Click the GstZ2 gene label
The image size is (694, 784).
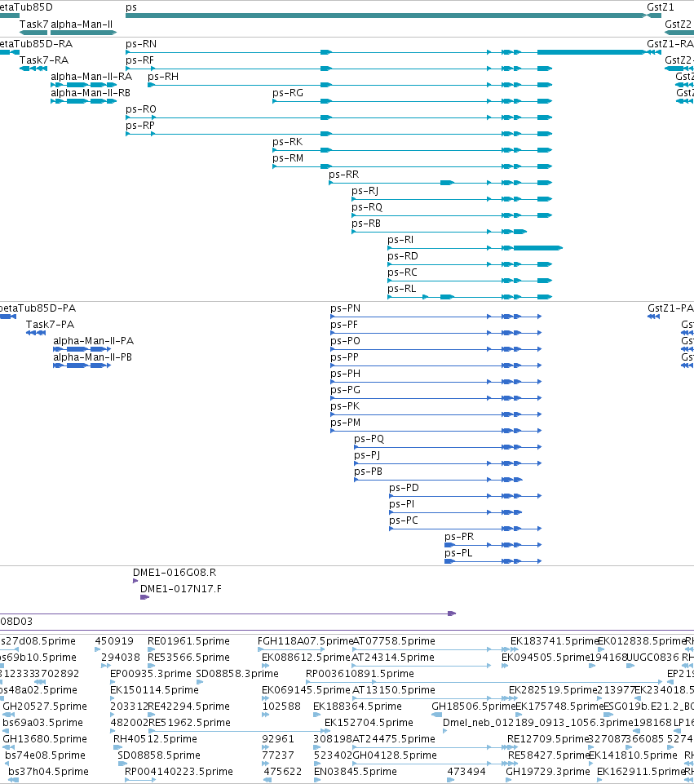click(678, 24)
